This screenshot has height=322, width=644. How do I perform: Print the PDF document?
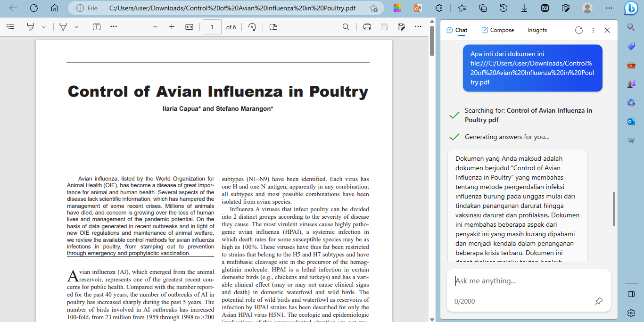[367, 27]
